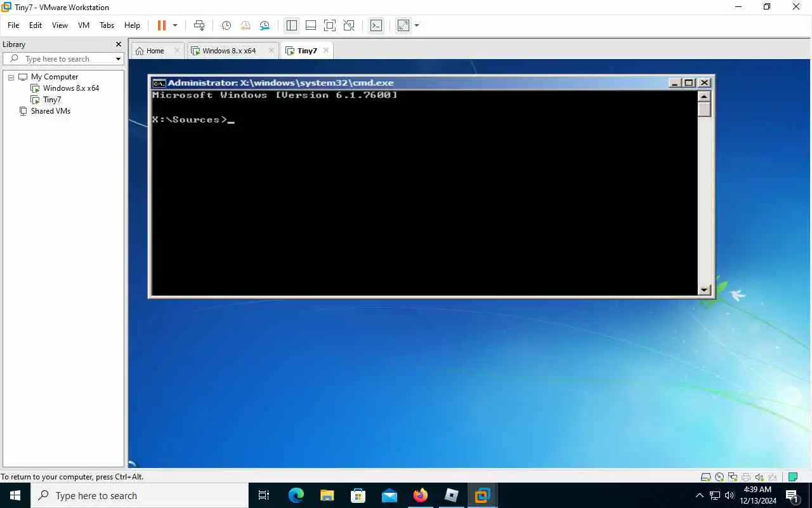Click the host network tray icon
The width and height of the screenshot is (812, 508).
pyautogui.click(x=715, y=495)
